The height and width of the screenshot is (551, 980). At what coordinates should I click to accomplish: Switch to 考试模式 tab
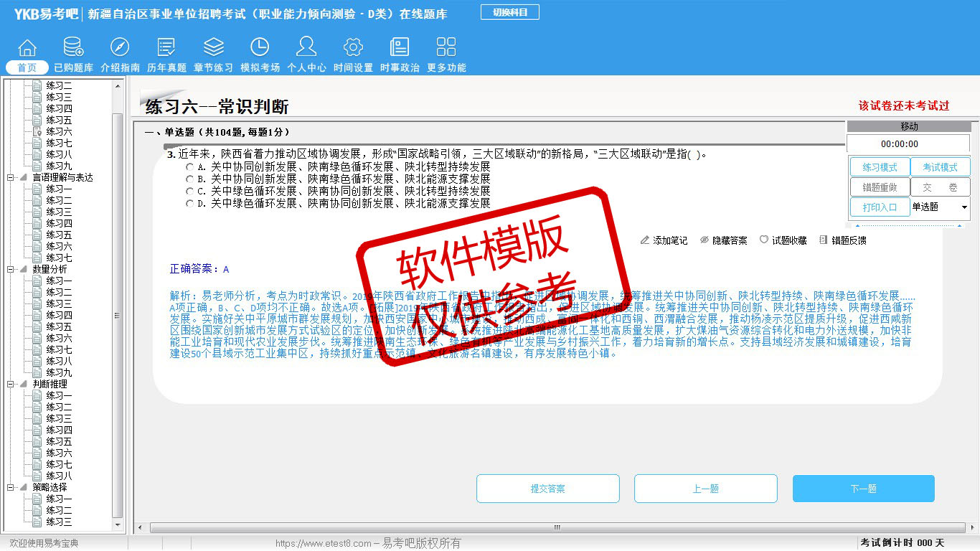coord(940,167)
